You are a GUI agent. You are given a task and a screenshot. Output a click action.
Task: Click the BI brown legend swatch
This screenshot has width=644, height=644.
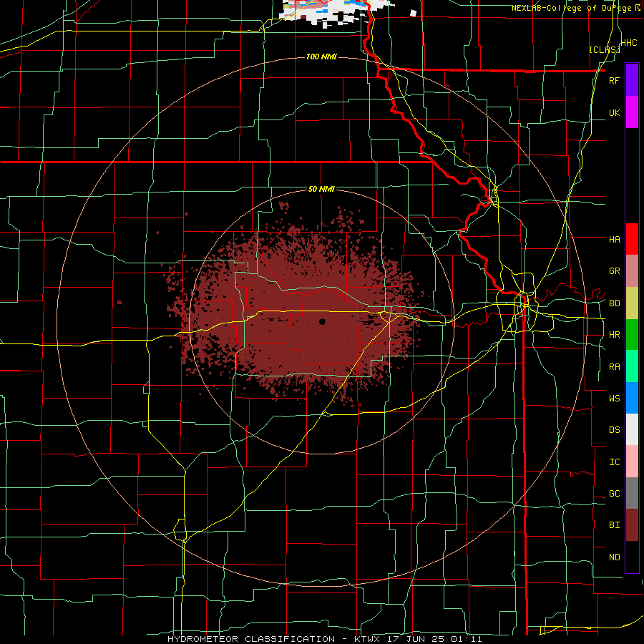click(632, 525)
